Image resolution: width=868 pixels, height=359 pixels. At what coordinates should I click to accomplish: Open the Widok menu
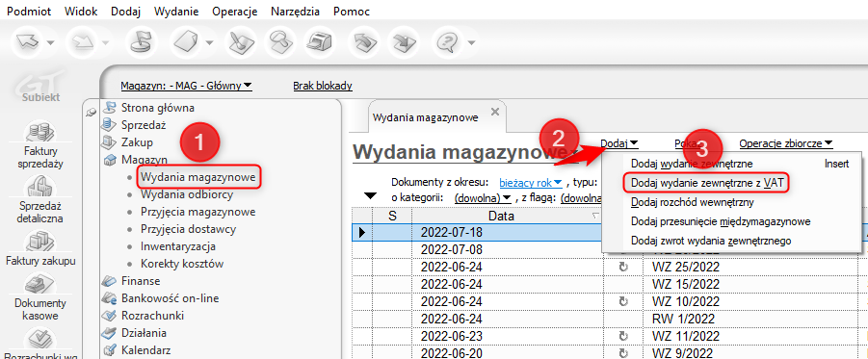click(x=80, y=11)
